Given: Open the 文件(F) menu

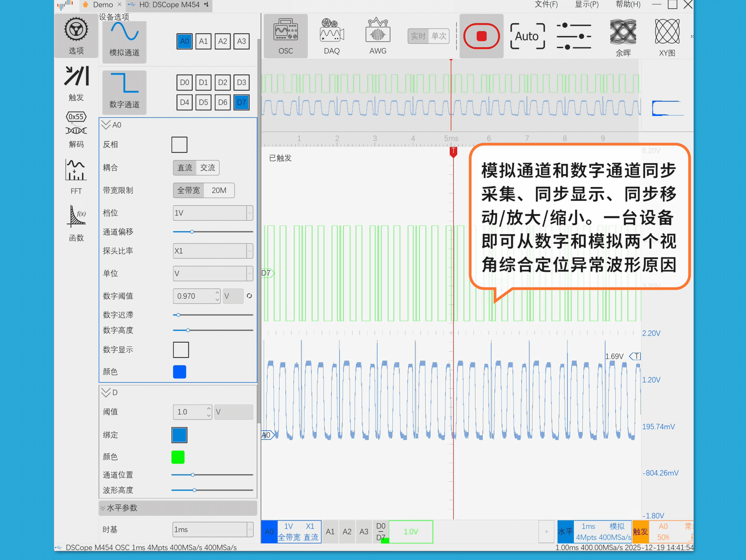Looking at the screenshot, I should coord(546,5).
